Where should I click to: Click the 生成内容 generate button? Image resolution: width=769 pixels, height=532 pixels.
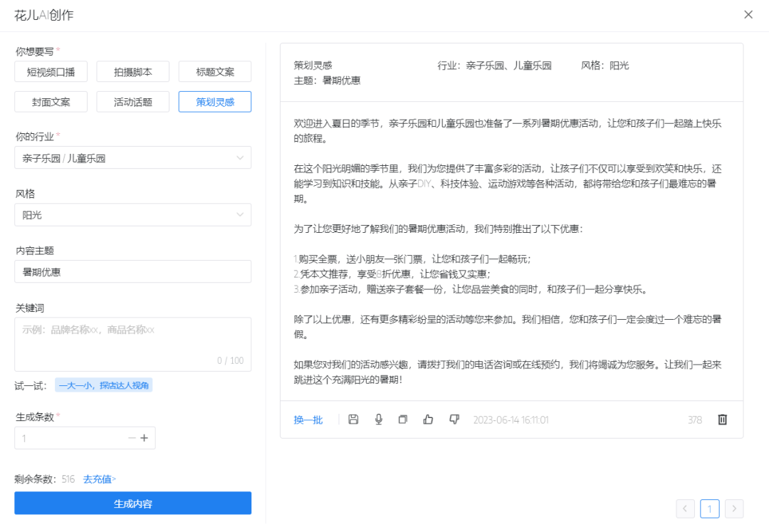133,503
